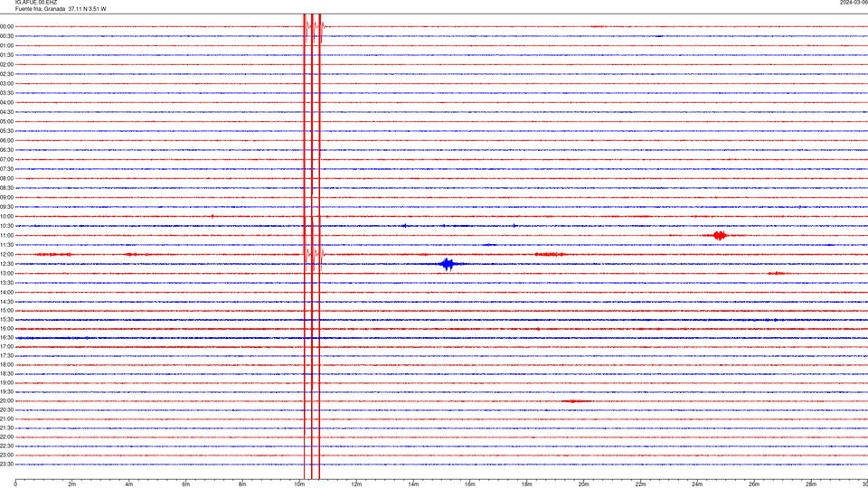
Task: Select the 13:30 time label
Action: (6, 283)
